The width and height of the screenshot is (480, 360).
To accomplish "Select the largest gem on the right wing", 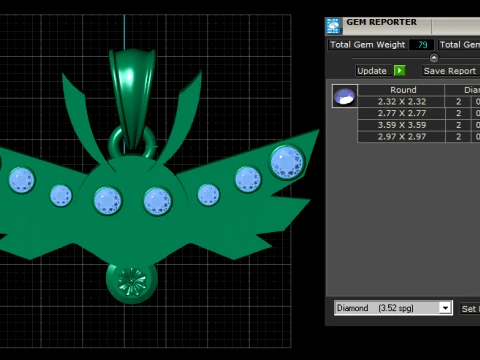I will click(287, 162).
